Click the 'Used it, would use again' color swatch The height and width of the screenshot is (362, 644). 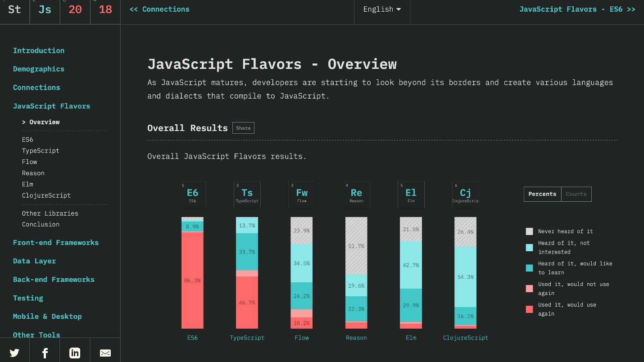click(x=530, y=309)
